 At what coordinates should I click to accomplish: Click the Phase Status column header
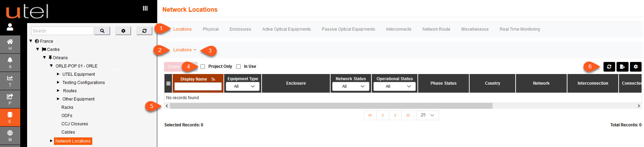click(444, 83)
